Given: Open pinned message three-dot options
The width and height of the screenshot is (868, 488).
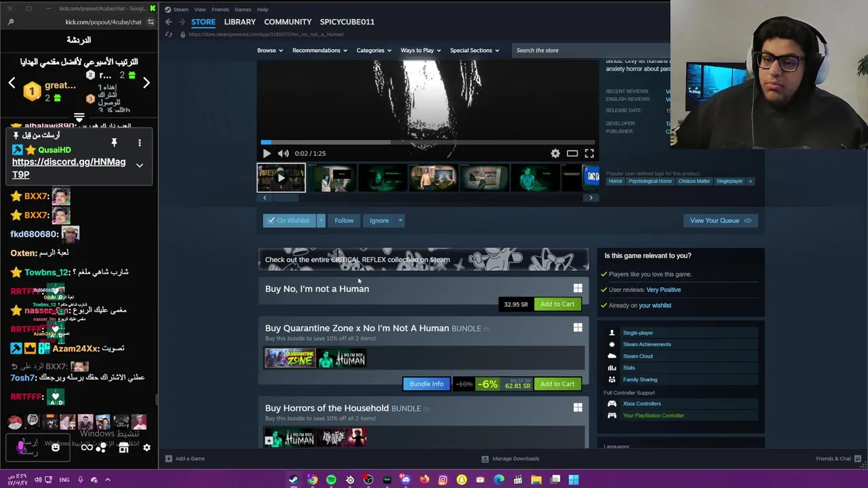Looking at the screenshot, I should tap(140, 143).
